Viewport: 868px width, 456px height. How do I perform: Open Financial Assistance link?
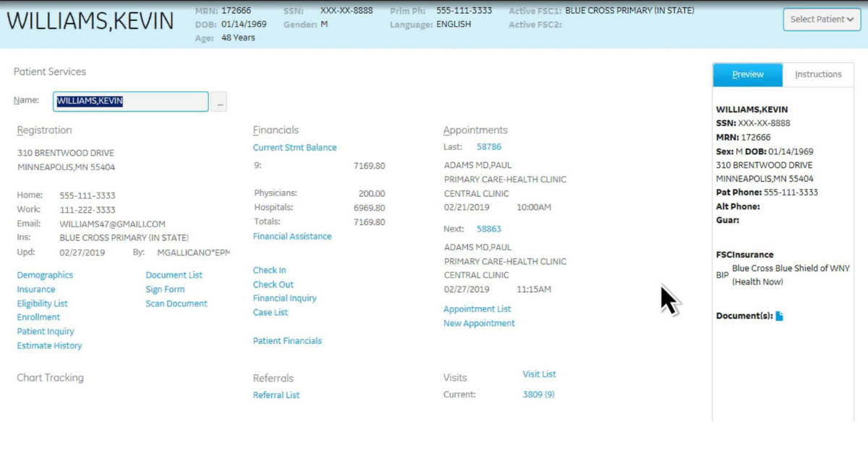(x=292, y=237)
